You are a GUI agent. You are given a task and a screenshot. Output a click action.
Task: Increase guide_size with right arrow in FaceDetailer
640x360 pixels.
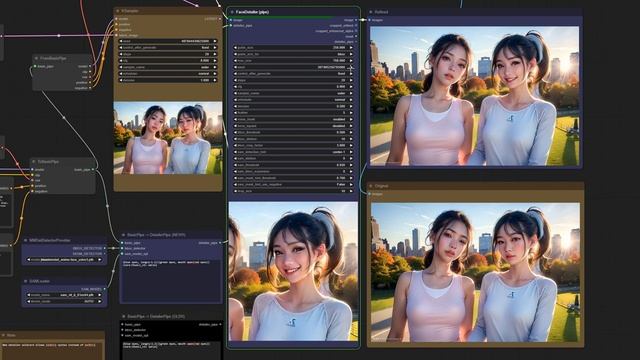[x=351, y=47]
